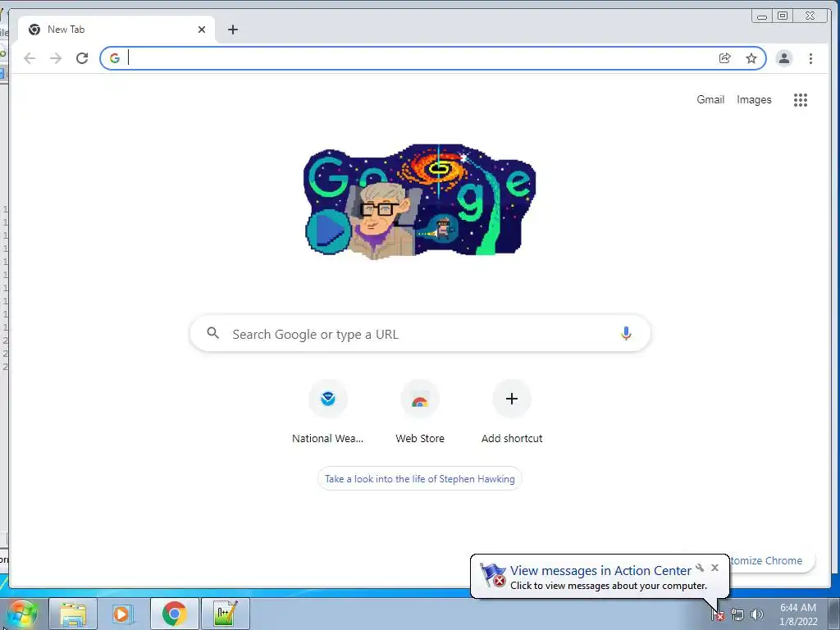Click the magnifier icon in search box
Screen dimensions: 840x630
[212, 333]
